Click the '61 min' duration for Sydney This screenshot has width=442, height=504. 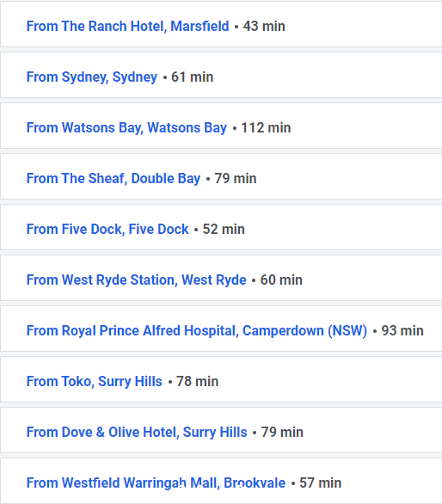click(193, 77)
